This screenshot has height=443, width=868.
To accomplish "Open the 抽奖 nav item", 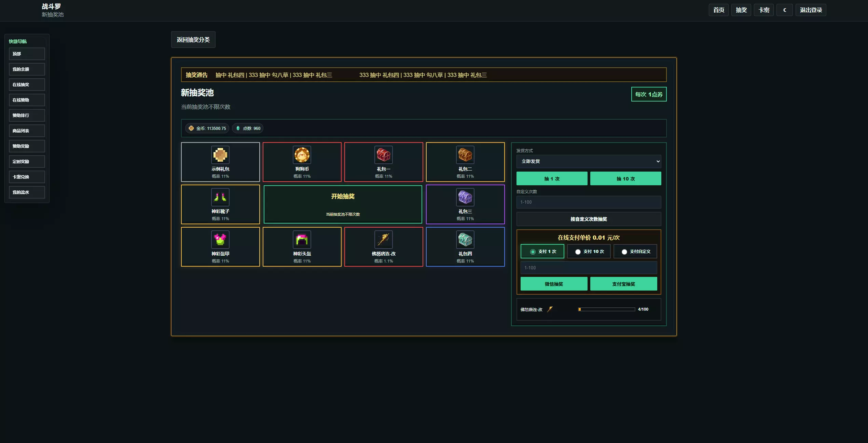I will coord(741,10).
